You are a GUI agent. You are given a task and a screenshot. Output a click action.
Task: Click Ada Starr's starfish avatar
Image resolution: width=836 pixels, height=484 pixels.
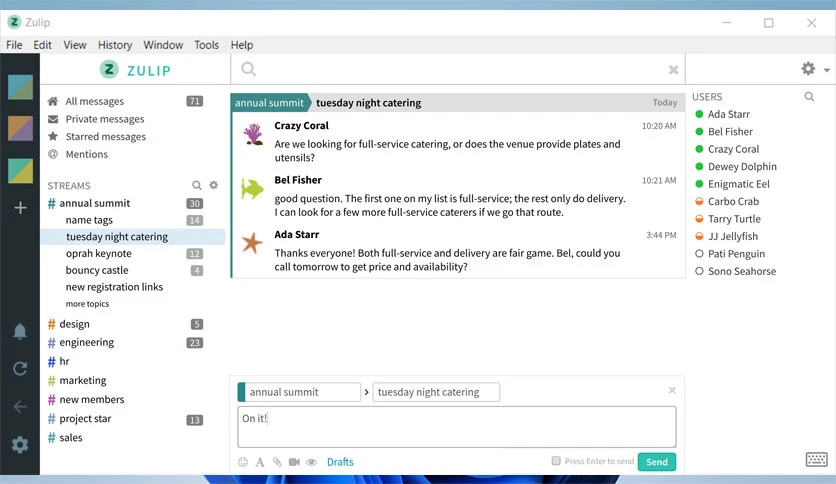(252, 243)
